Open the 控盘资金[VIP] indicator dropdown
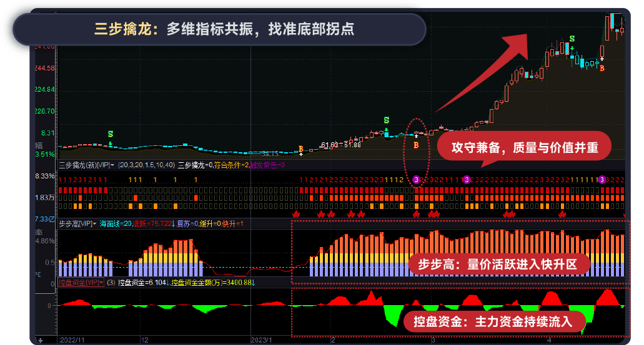Screen dimensions: 644x345 click(101, 283)
